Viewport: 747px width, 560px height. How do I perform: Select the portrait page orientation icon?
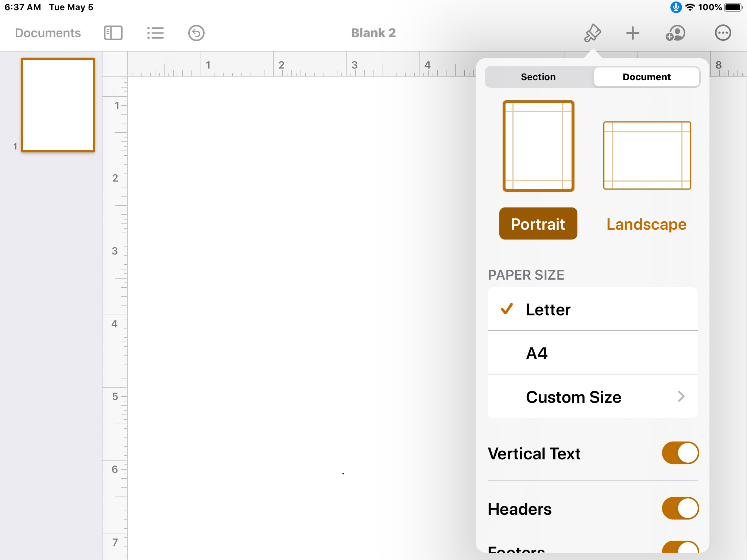coord(538,146)
